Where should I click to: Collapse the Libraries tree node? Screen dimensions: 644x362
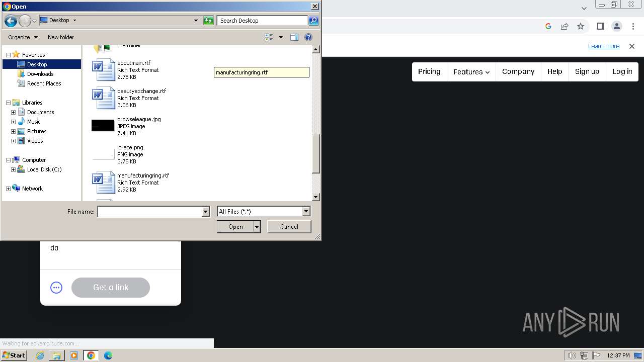click(x=8, y=103)
